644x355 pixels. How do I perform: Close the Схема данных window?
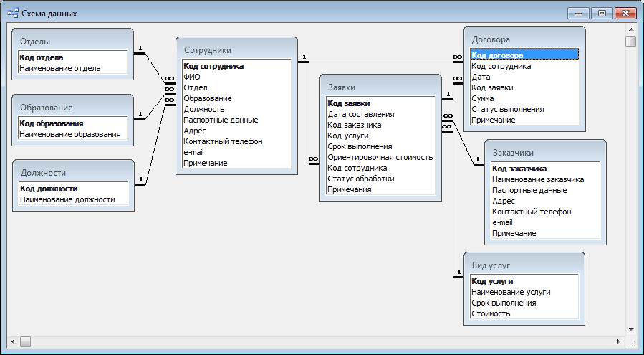point(625,13)
